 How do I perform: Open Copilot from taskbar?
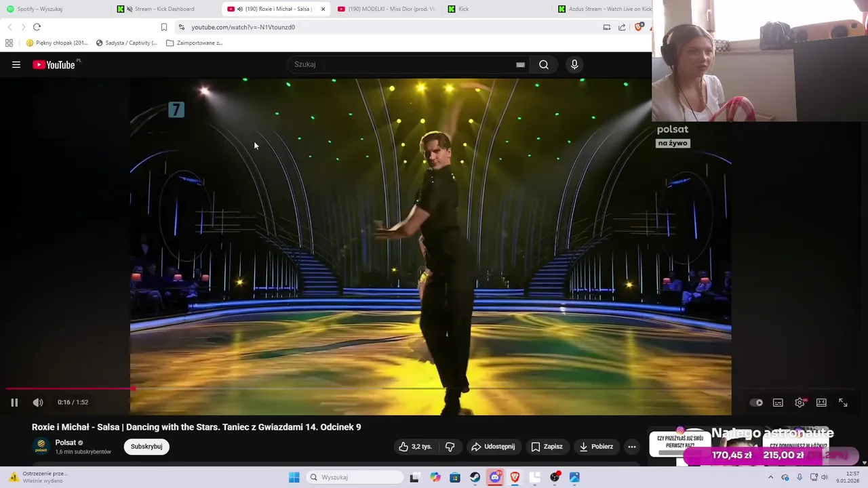point(435,477)
